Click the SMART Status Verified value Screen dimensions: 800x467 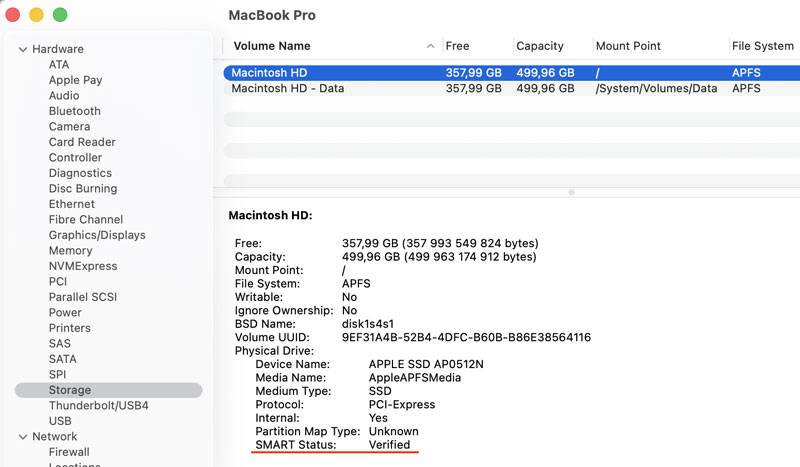[x=389, y=445]
